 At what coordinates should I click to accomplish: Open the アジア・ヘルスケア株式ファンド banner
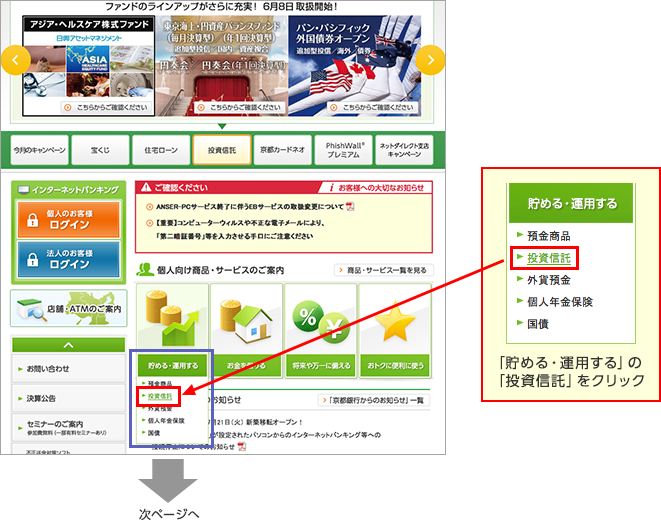[89, 66]
